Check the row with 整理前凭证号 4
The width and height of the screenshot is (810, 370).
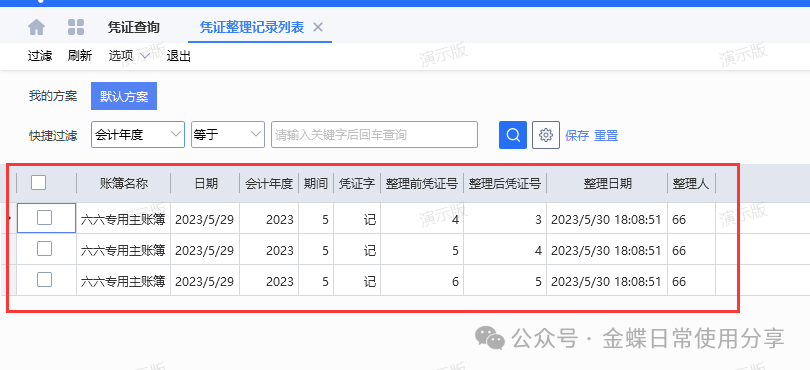click(44, 218)
